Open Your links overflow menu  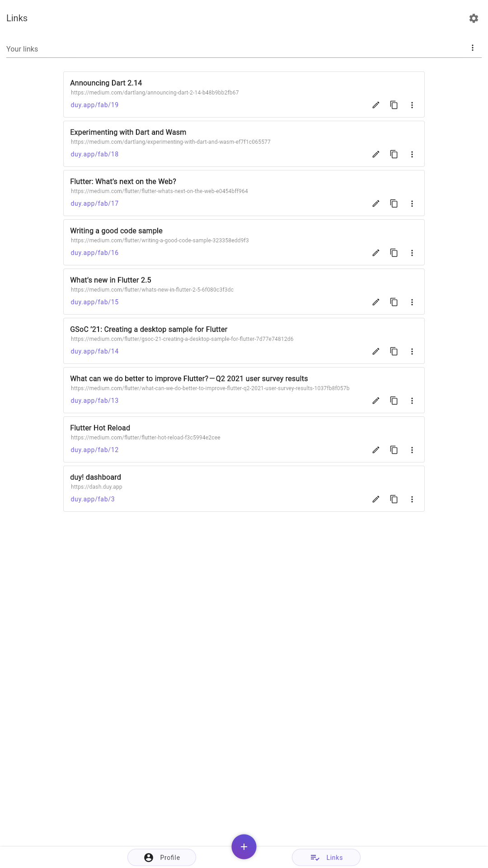tap(473, 48)
